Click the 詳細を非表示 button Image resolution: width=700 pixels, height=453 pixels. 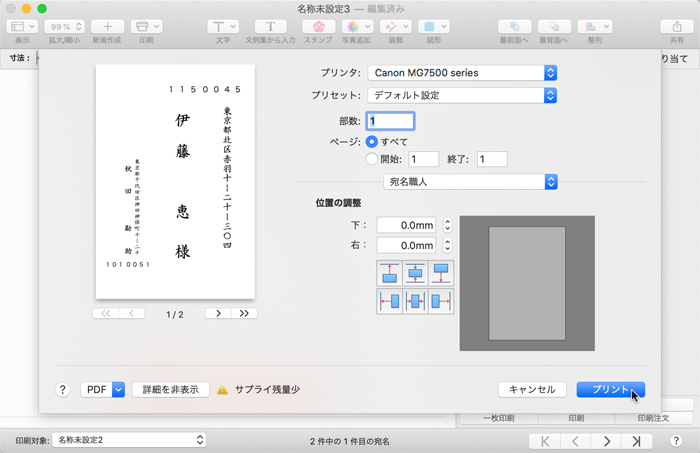click(x=170, y=390)
